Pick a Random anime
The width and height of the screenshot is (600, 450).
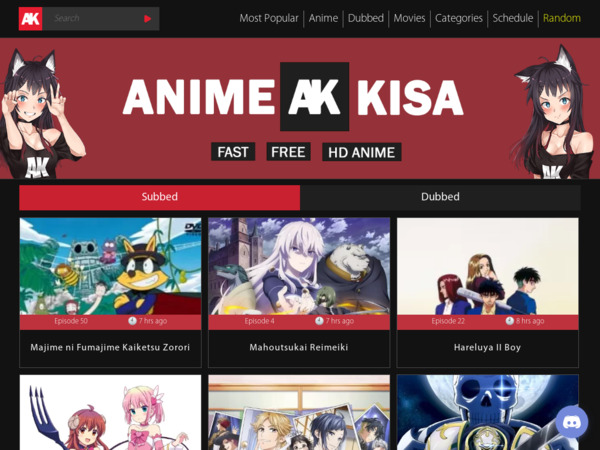[561, 18]
